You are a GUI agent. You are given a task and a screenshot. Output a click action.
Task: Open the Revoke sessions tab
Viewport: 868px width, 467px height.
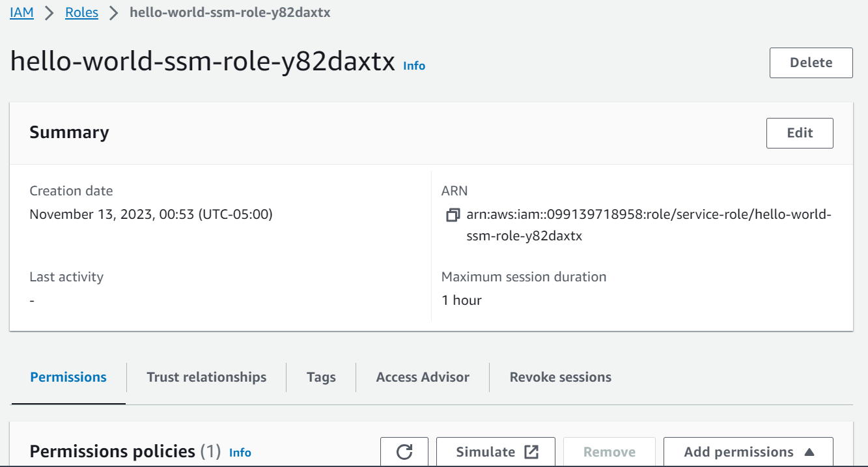point(560,377)
